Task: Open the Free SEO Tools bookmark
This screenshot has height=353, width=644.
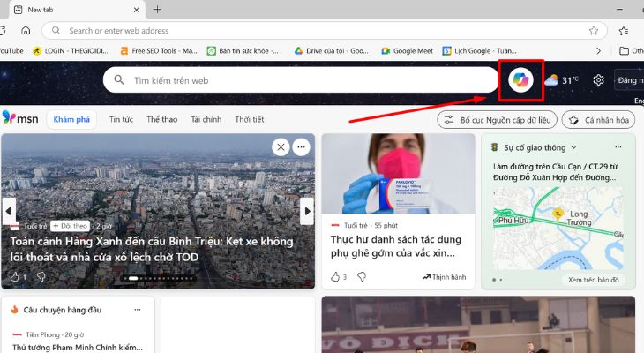Action: click(158, 51)
